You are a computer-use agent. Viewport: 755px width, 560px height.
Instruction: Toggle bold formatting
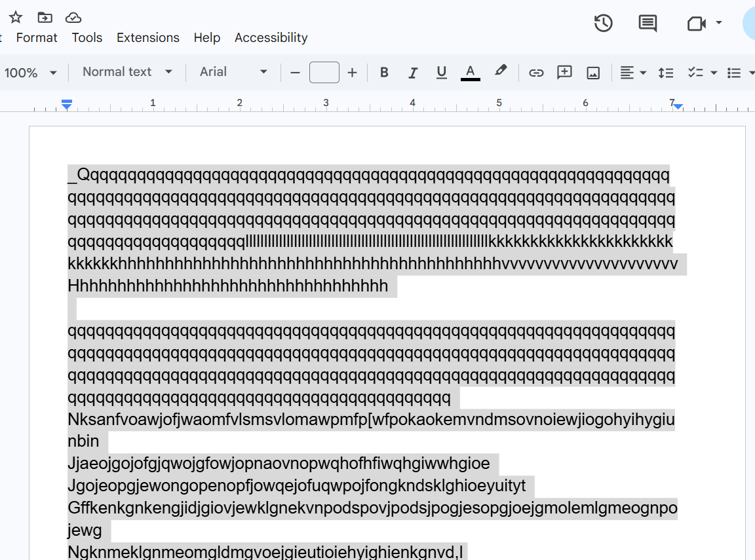tap(384, 73)
